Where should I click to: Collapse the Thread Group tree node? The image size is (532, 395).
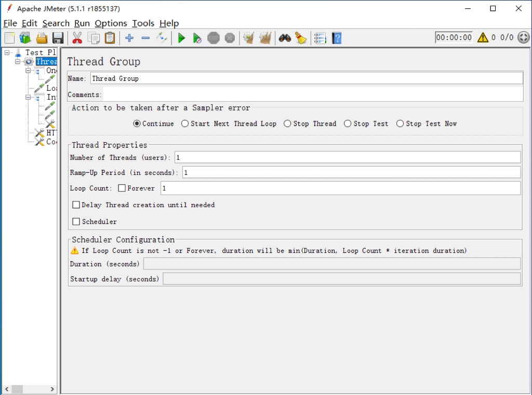pyautogui.click(x=17, y=62)
